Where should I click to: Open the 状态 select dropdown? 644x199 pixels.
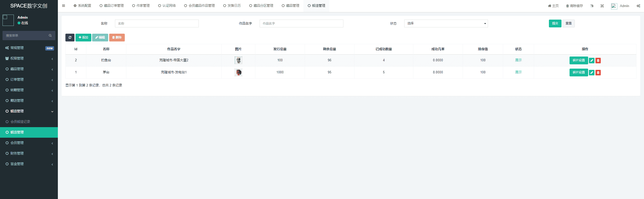(x=446, y=23)
